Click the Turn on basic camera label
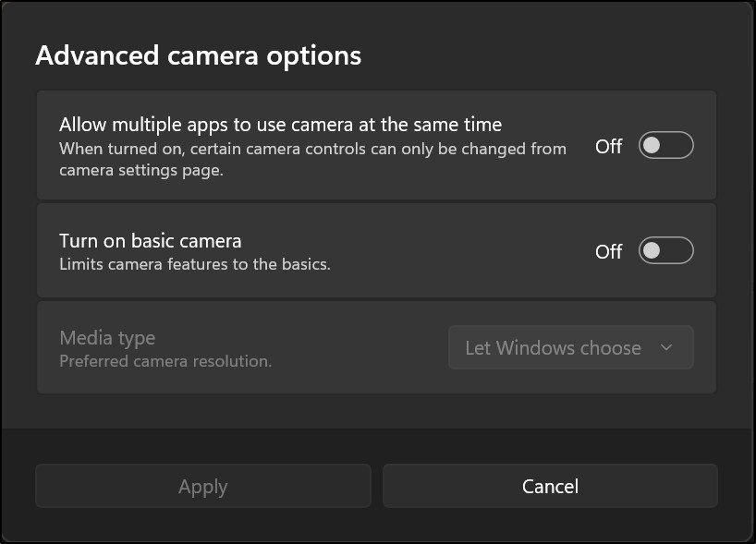Screen dimensions: 756x544 (151, 240)
